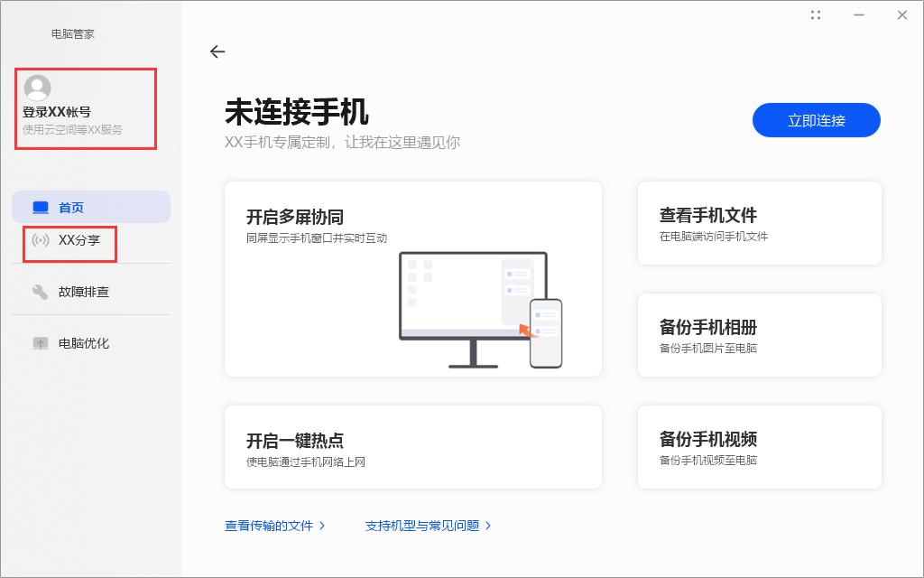Click the restore layout icon in title bar
The height and width of the screenshot is (578, 924).
pos(816,14)
